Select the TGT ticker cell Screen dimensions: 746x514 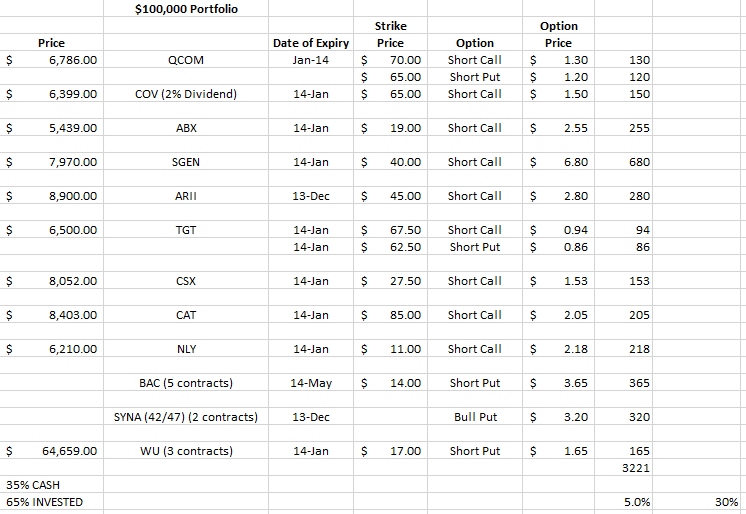tap(186, 230)
